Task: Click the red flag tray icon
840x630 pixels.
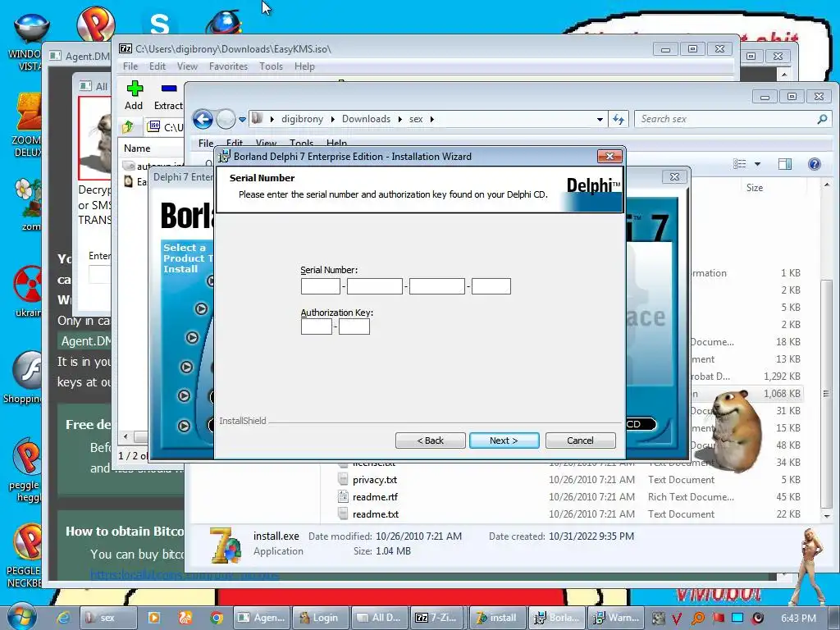Action: click(718, 619)
